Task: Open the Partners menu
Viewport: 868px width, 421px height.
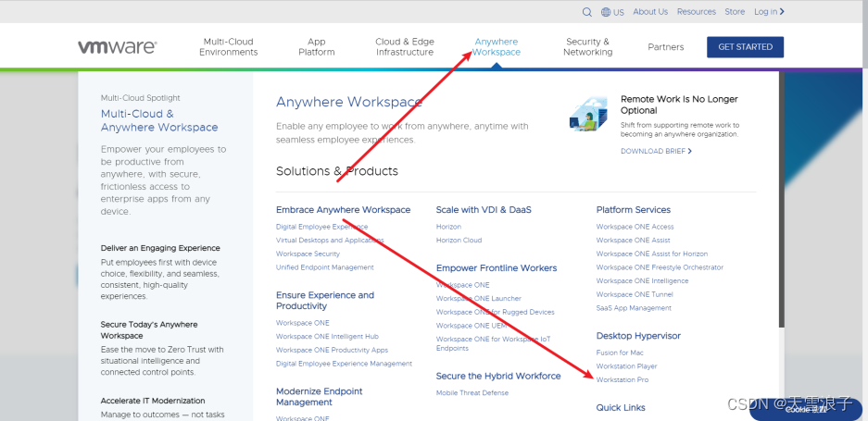Action: tap(666, 47)
